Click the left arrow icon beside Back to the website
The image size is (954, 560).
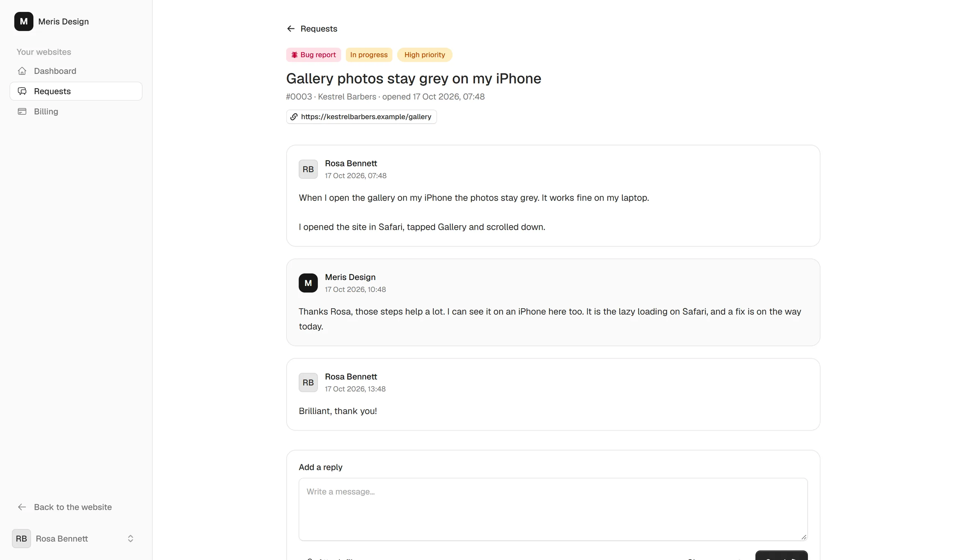[x=22, y=507]
